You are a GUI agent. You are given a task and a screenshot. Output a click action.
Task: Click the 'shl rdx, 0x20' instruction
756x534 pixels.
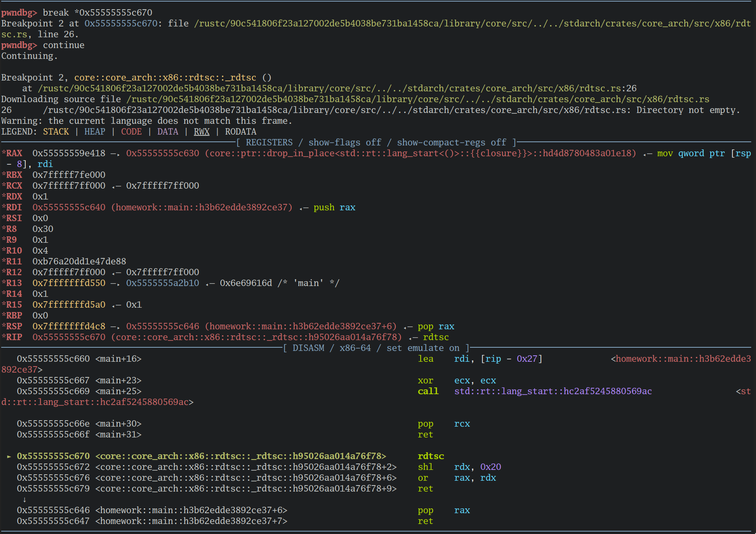460,467
